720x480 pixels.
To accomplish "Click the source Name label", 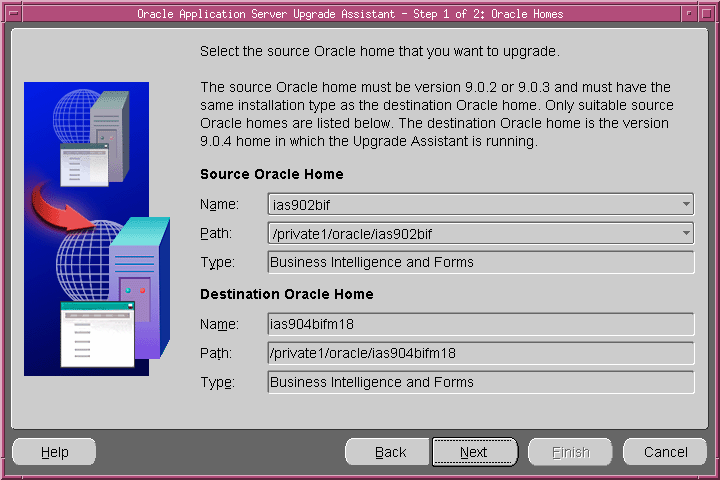I will 219,204.
